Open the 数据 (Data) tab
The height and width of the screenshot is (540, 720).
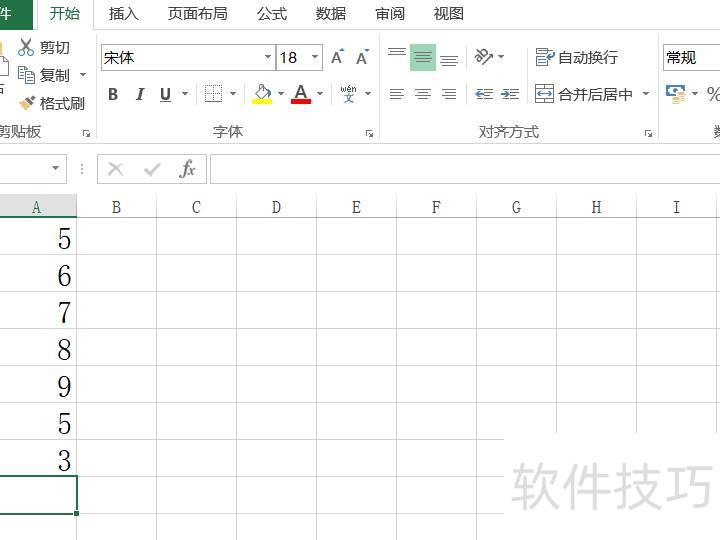click(x=331, y=14)
